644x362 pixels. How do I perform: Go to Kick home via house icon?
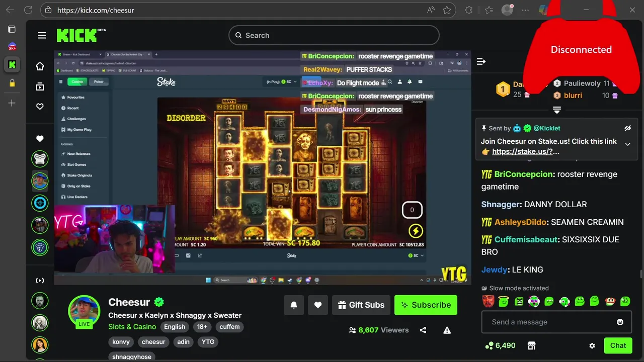click(x=40, y=66)
